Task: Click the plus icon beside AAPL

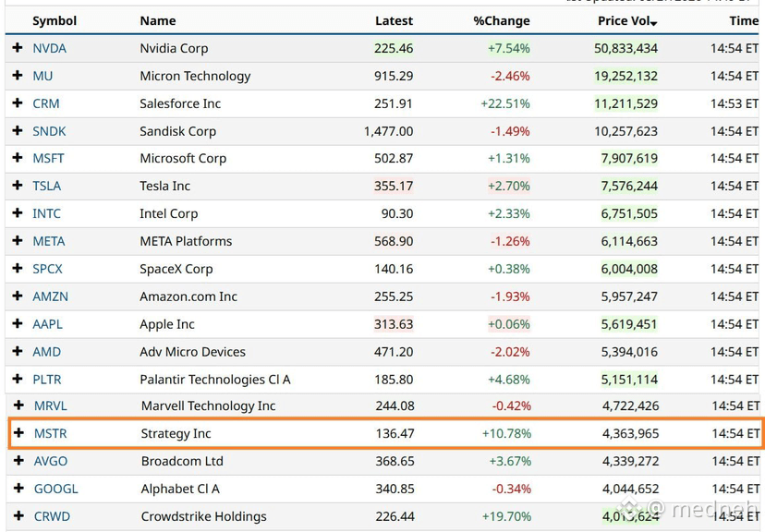Action: pyautogui.click(x=18, y=323)
